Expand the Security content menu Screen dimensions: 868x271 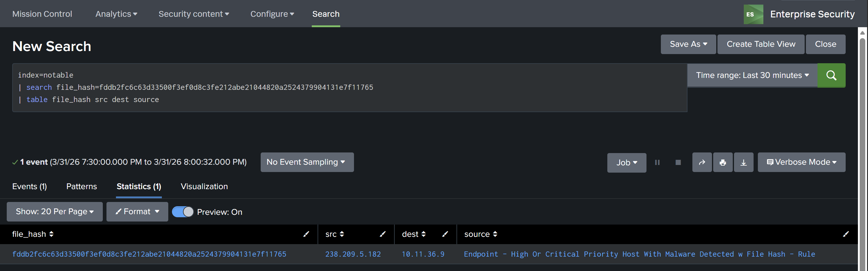[194, 14]
